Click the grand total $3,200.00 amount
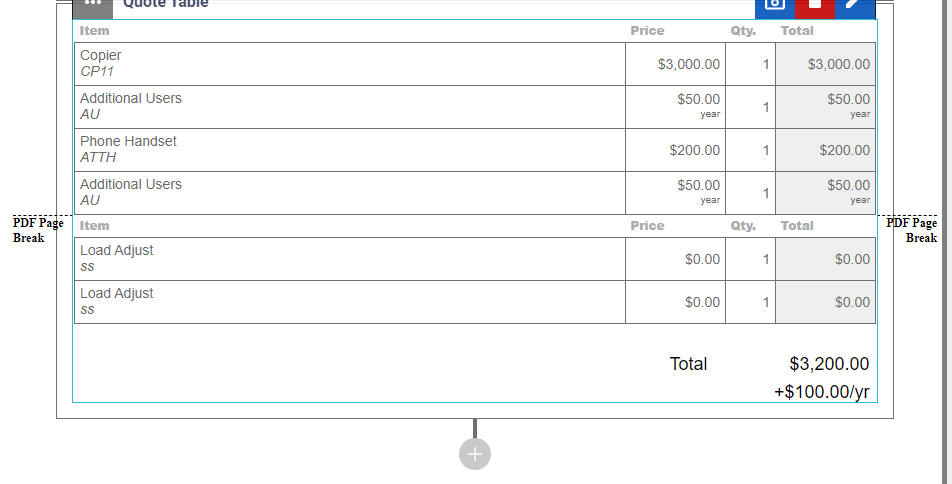 point(829,364)
